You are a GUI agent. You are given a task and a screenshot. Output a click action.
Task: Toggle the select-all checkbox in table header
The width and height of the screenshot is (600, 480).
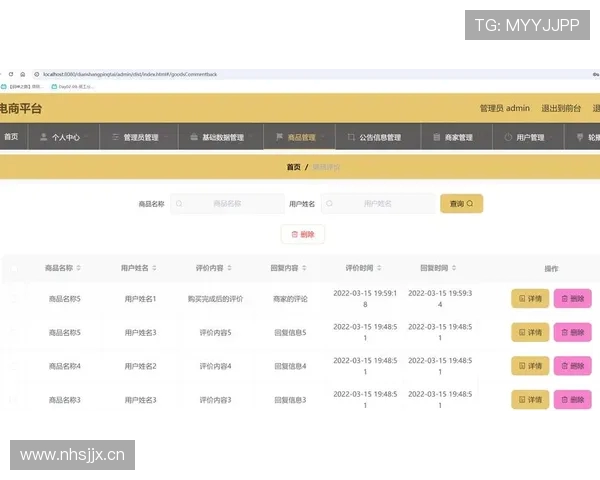click(14, 269)
